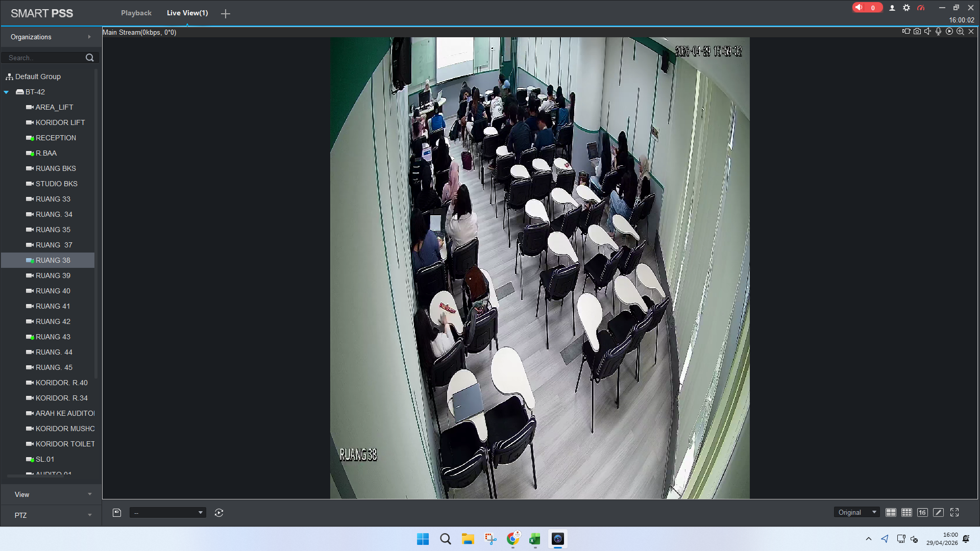Open the settings gear in title bar
The image size is (980, 551).
906,8
